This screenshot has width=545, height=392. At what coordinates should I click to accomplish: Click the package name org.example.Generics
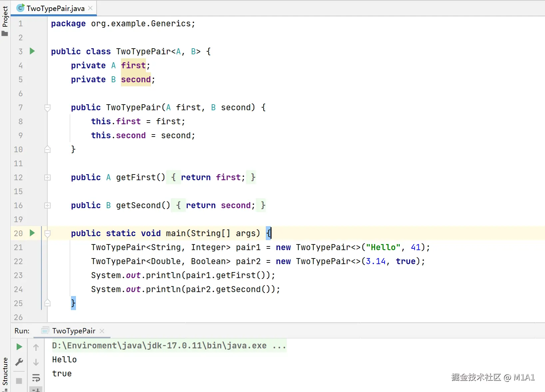(141, 24)
